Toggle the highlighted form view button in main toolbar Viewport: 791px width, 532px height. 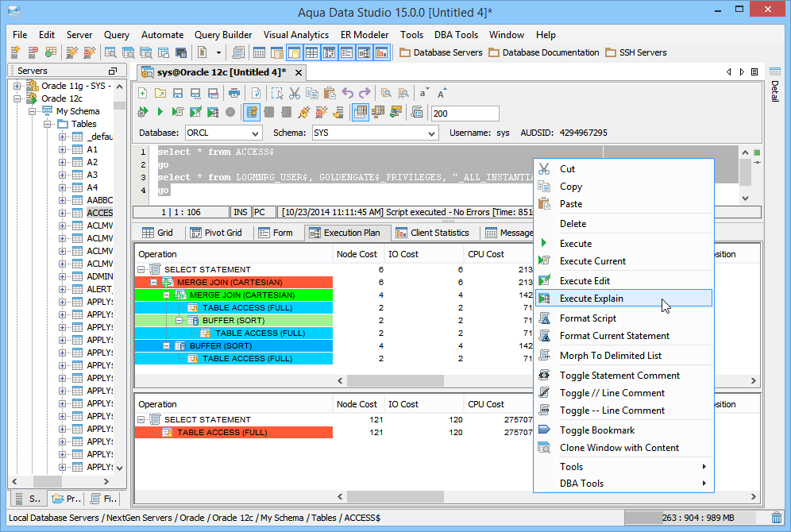click(346, 52)
